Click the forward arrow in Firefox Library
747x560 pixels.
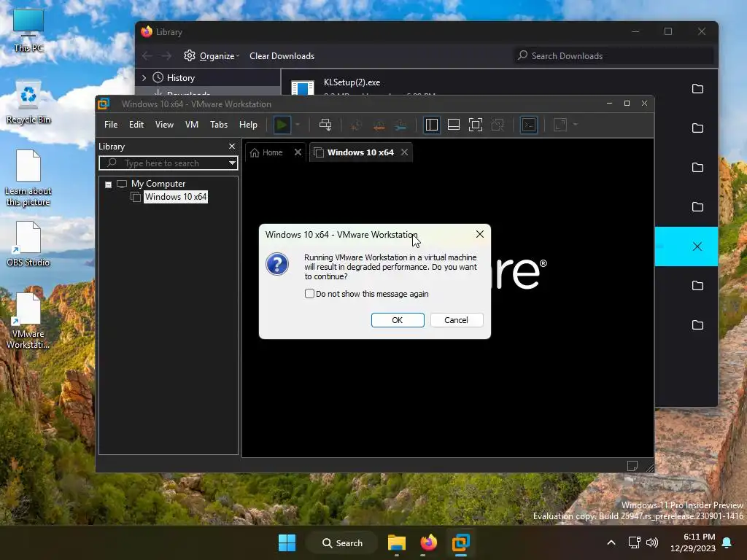pos(166,55)
